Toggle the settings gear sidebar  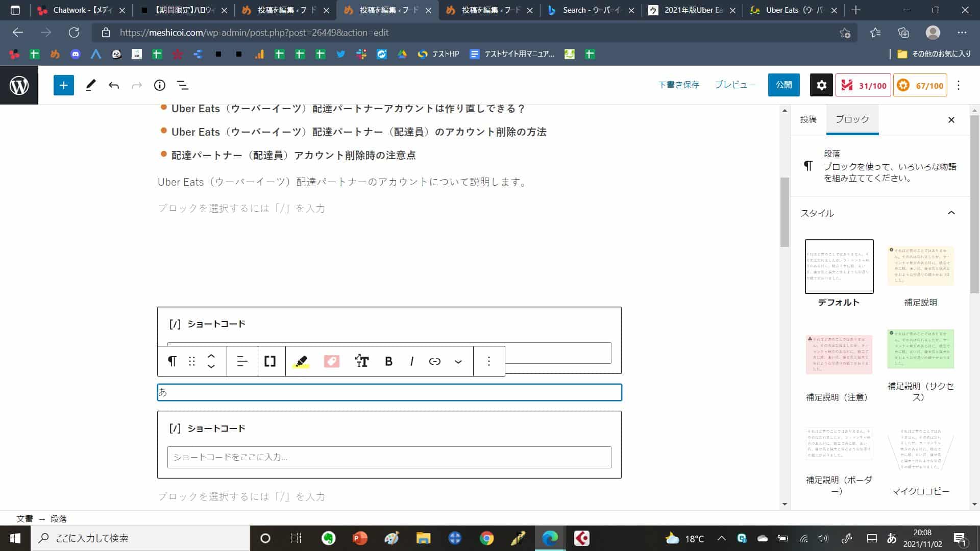pos(821,85)
